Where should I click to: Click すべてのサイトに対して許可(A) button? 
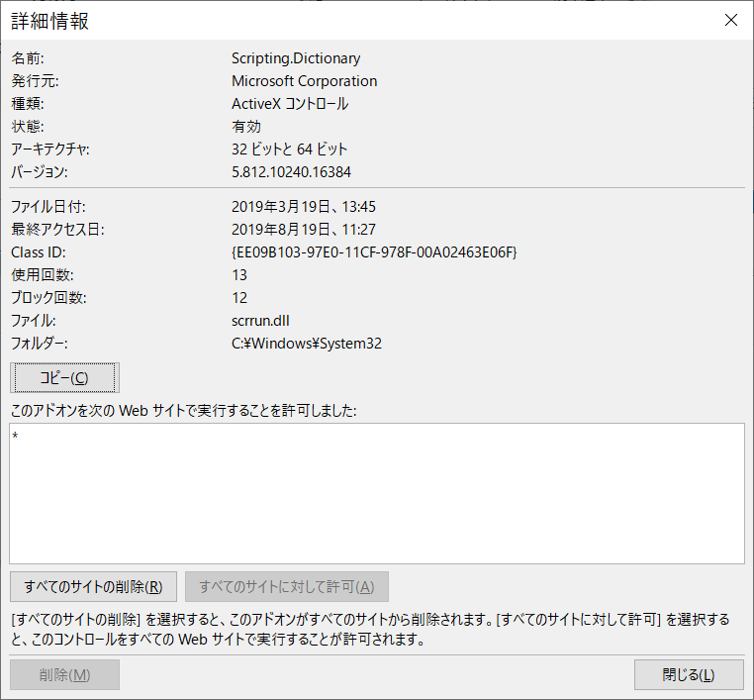coord(287,586)
